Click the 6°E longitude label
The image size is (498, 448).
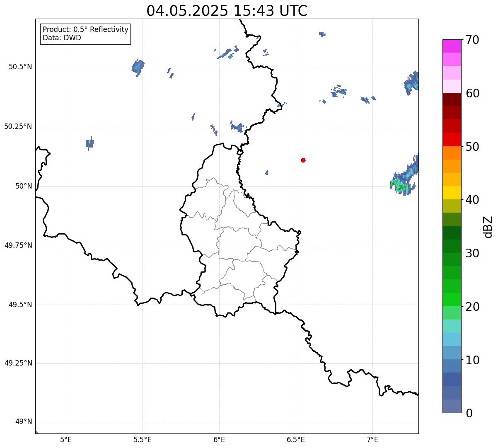click(x=219, y=439)
